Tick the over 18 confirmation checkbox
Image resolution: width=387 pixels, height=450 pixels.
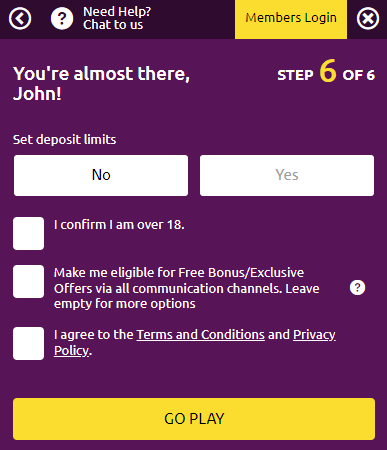(28, 233)
